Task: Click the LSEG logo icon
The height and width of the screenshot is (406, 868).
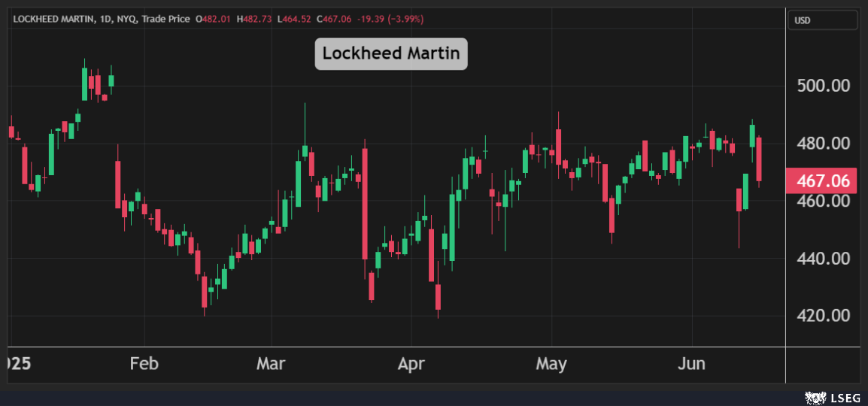Action: [x=813, y=396]
